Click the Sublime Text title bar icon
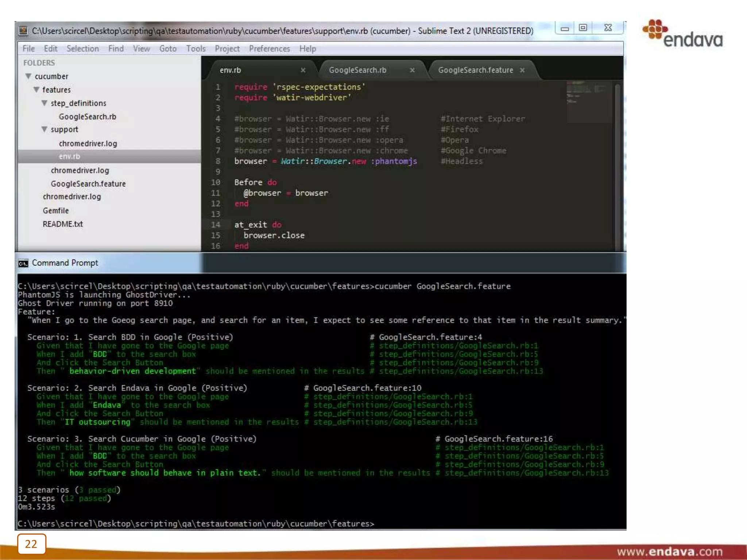747x560 pixels. coord(23,31)
